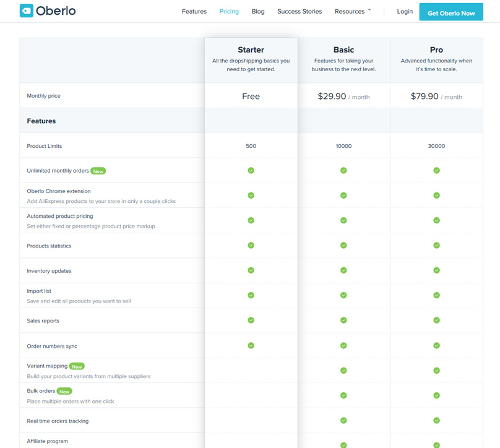Image resolution: width=500 pixels, height=448 pixels.
Task: Click the Login link
Action: 405,12
